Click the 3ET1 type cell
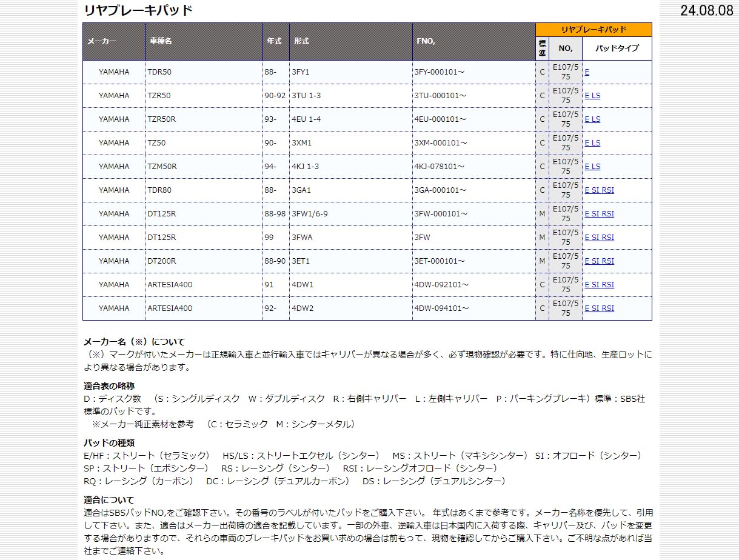 coord(351,261)
